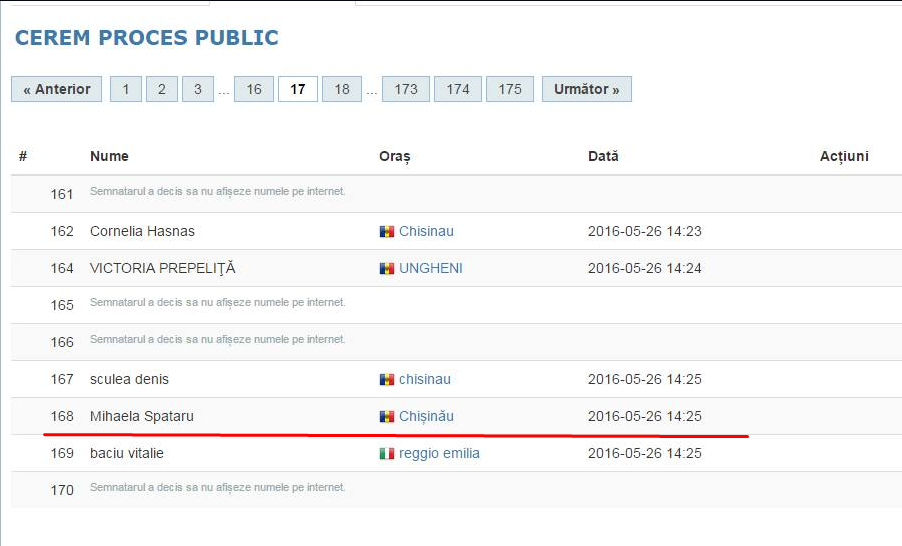Open page 3 of signatures
The image size is (902, 546).
[198, 89]
